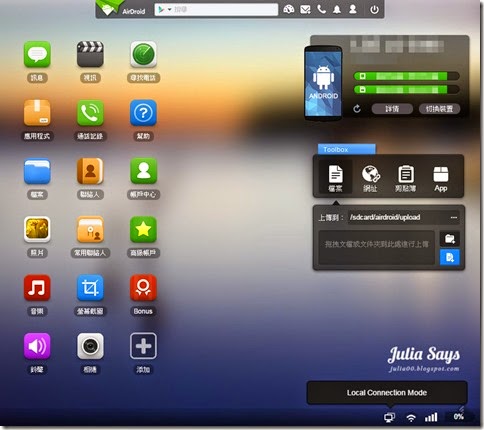
Task: Open the Bonus medal icon
Action: point(143,288)
